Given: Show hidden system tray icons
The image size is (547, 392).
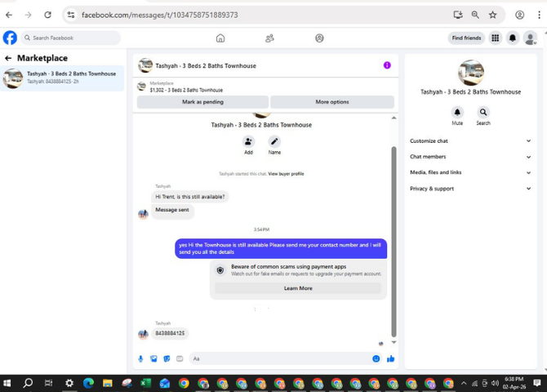Looking at the screenshot, I should tap(464, 383).
